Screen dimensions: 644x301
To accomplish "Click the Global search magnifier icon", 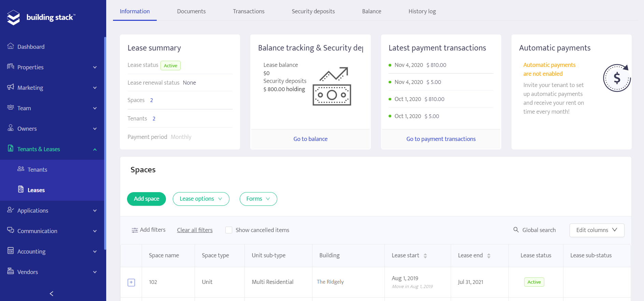I will 516,230.
